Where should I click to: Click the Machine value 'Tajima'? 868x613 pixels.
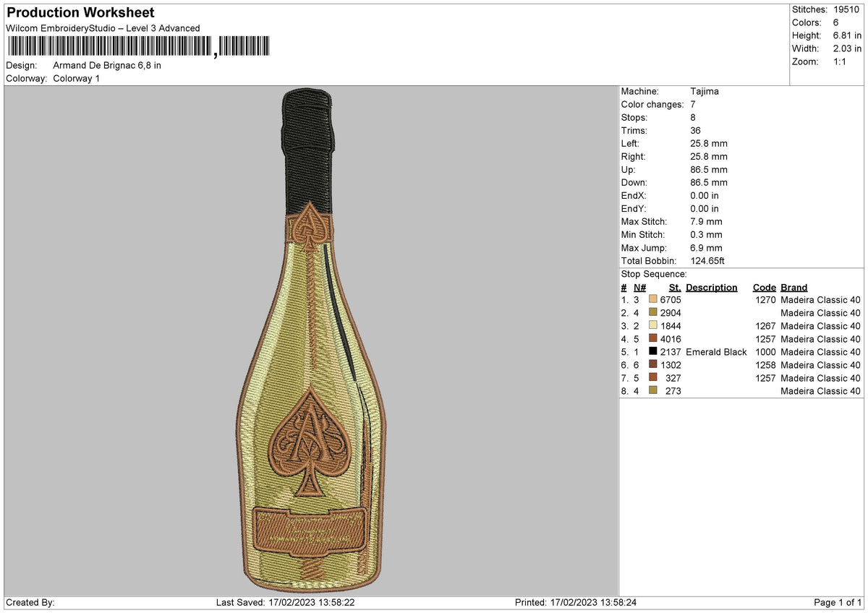click(705, 92)
